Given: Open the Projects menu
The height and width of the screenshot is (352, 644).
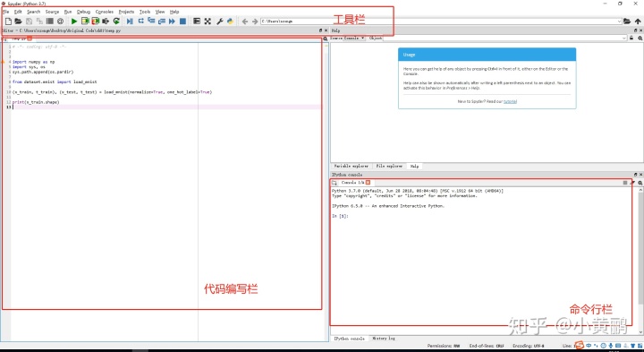Looking at the screenshot, I should pyautogui.click(x=126, y=12).
